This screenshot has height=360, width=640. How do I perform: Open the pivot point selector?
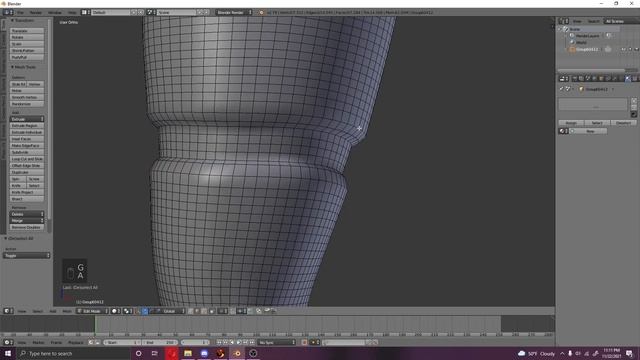128,311
